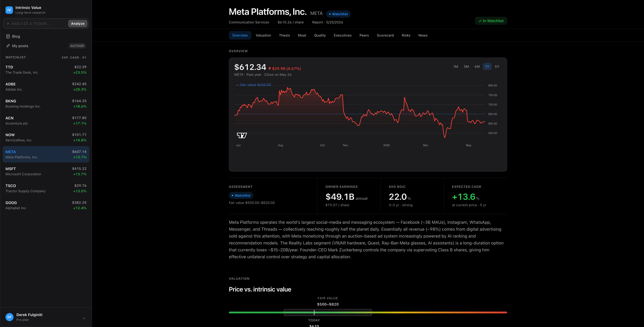644x327 pixels.
Task: Open ADBE Adobe Inc. watchlist row
Action: (46, 87)
